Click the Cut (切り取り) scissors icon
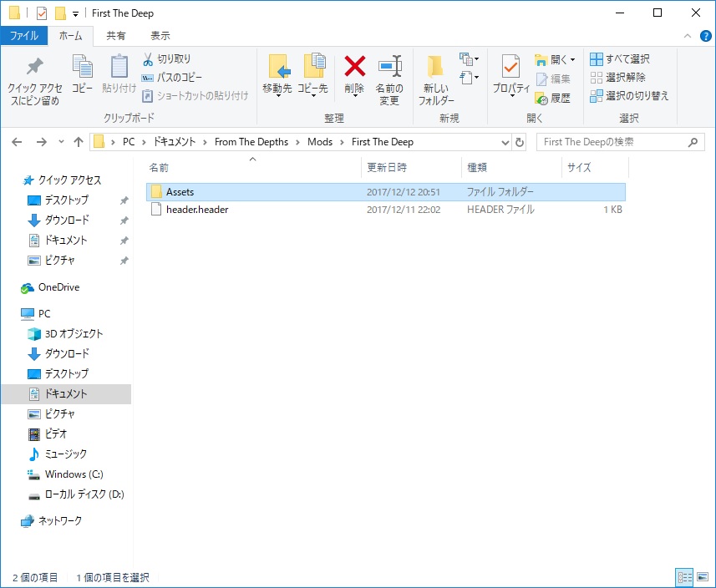Viewport: 716px width, 588px height. tap(148, 59)
